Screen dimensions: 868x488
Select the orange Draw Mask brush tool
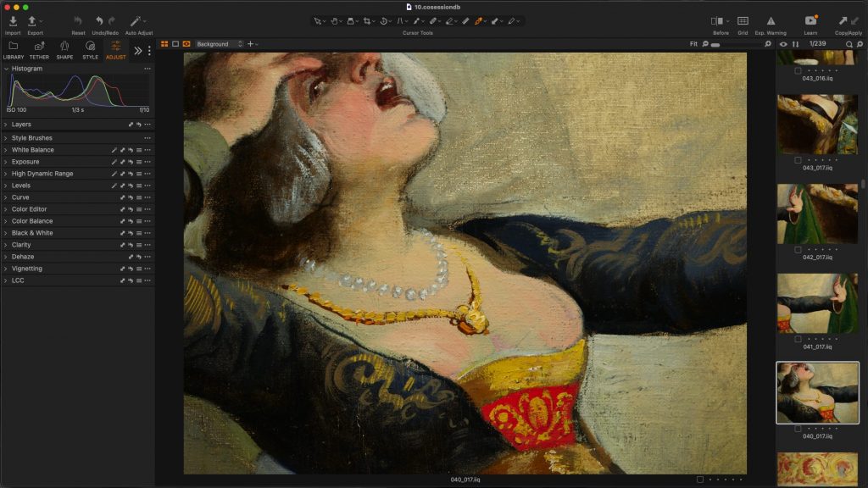coord(479,21)
